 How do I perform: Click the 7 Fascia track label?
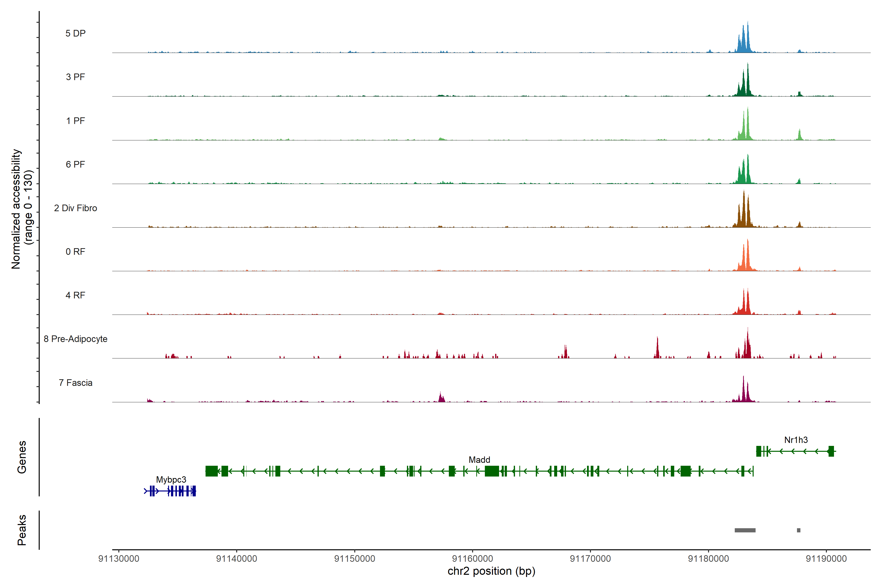click(x=75, y=383)
